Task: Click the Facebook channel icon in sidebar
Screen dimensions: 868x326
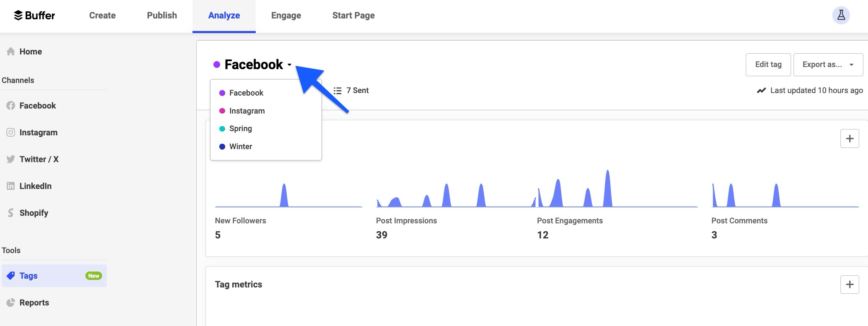Action: pos(11,106)
